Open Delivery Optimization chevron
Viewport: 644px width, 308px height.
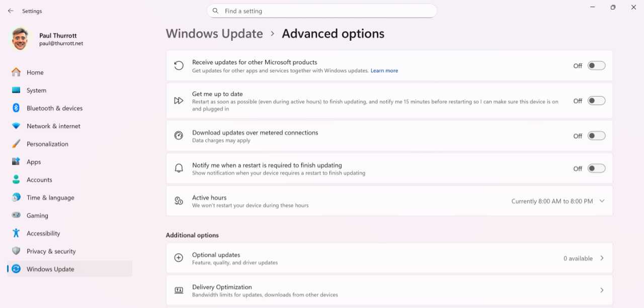pyautogui.click(x=602, y=290)
